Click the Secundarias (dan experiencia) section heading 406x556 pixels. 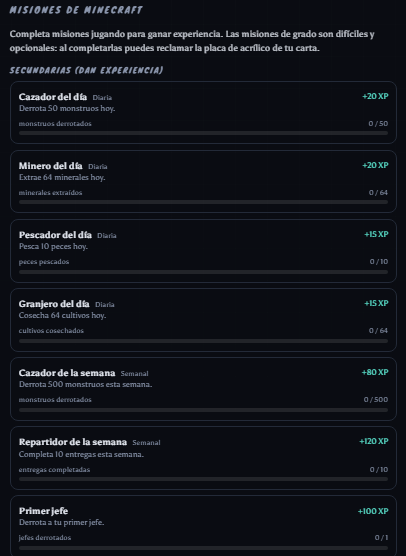tap(87, 70)
